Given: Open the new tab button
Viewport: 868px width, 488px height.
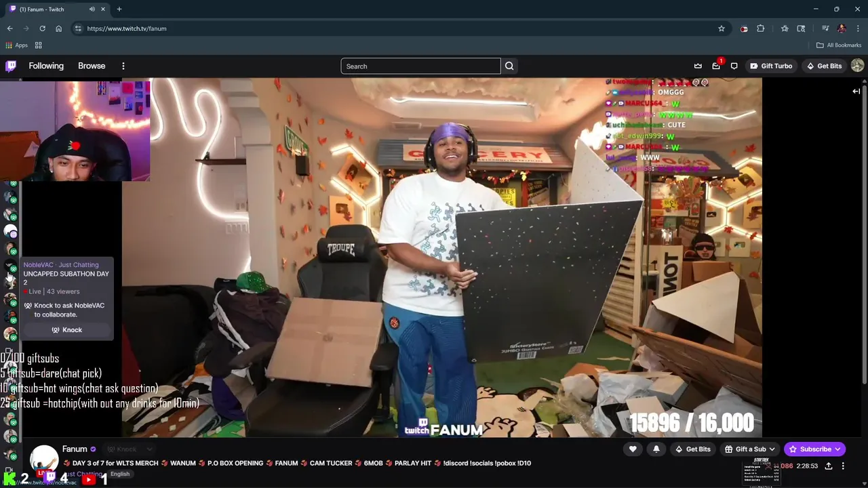Looking at the screenshot, I should 119,9.
